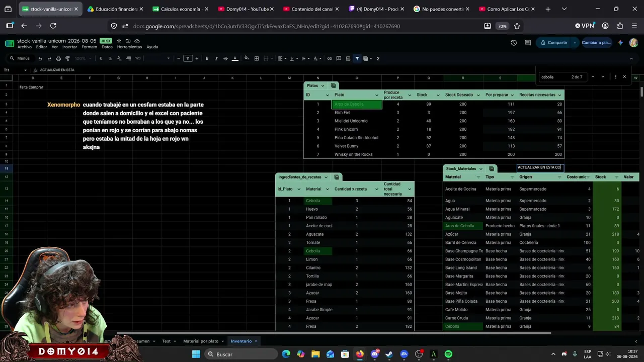The image size is (644, 362).
Task: Apply strikethrough formatting
Action: pos(225,58)
